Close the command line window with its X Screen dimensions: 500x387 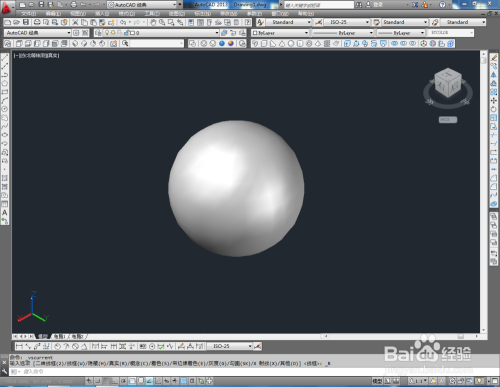point(4,362)
